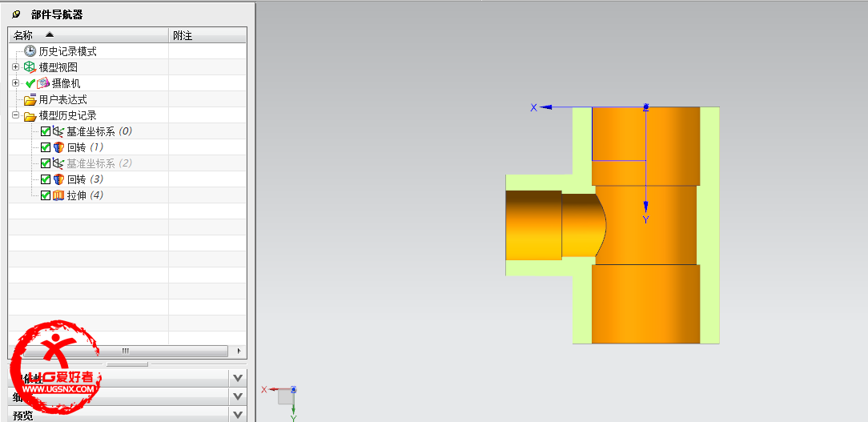Toggle the checkbox for 回转 (3)
Viewport: 868px width, 422px height.
tap(46, 180)
